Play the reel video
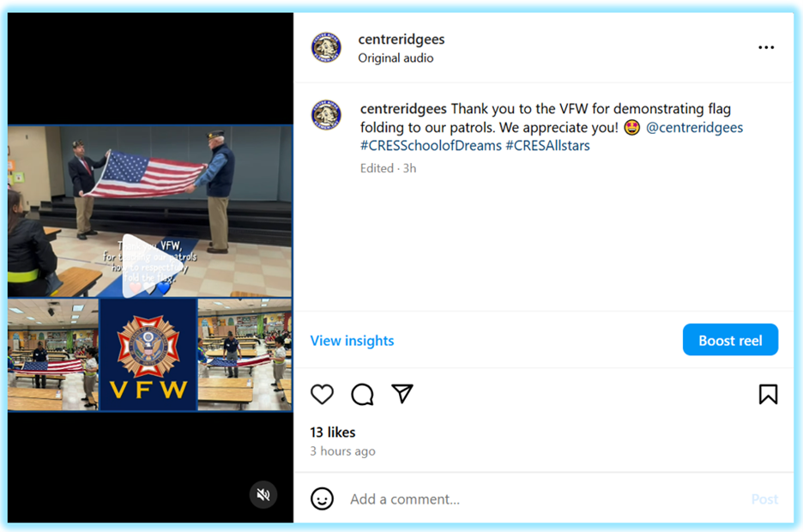803x532 pixels. (149, 264)
